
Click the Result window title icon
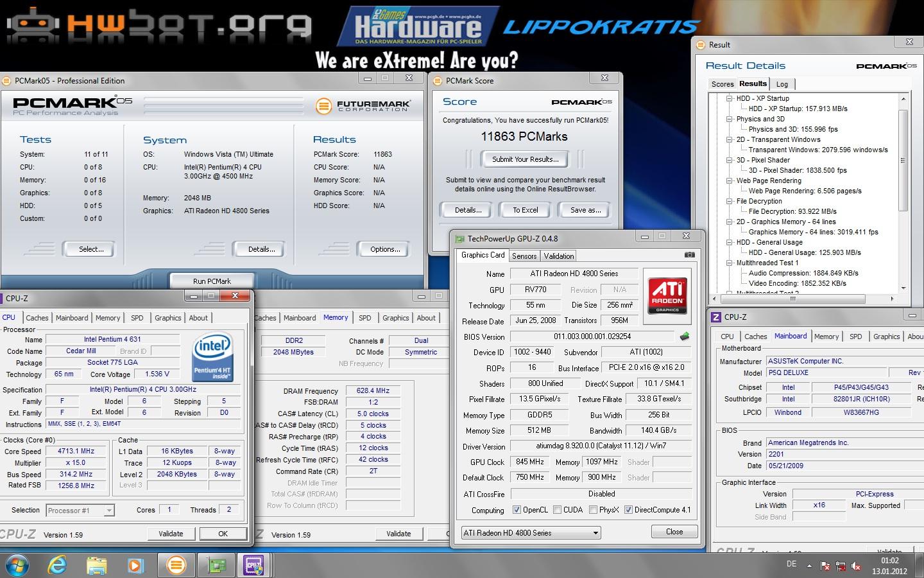[701, 45]
